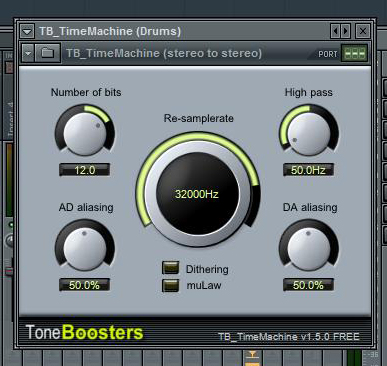Enable the muLaw toggle
Viewport: 387px width, 366px height.
click(x=170, y=285)
